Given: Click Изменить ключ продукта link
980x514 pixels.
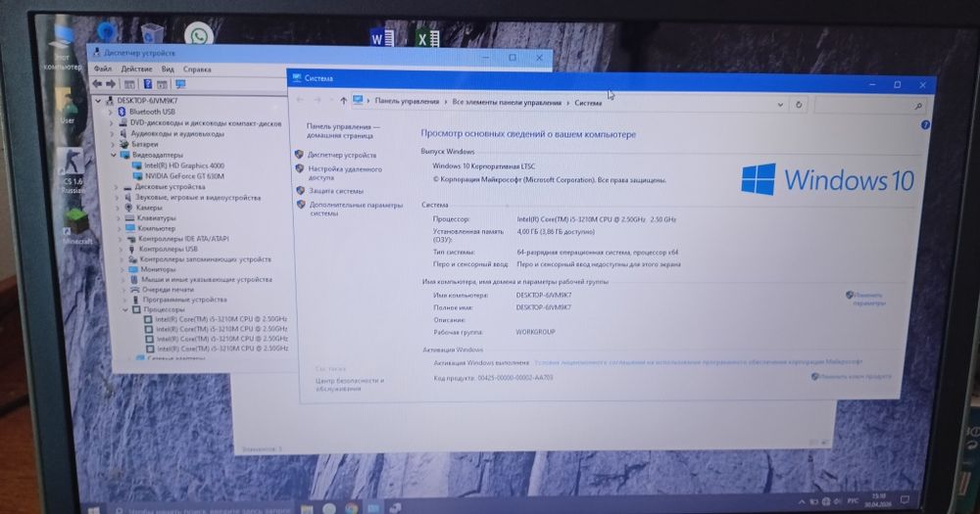Looking at the screenshot, I should (x=854, y=377).
